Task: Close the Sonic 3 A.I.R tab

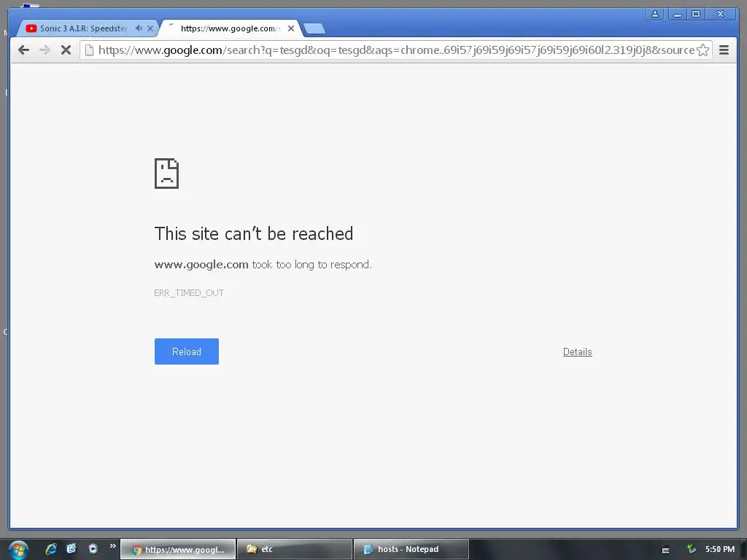Action: point(150,28)
